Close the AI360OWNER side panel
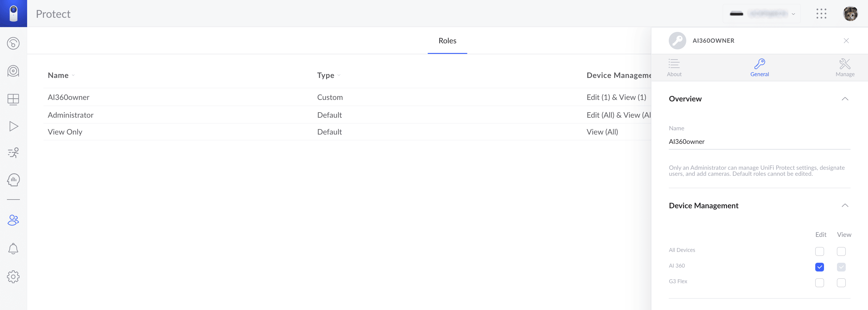The height and width of the screenshot is (310, 868). tap(846, 41)
